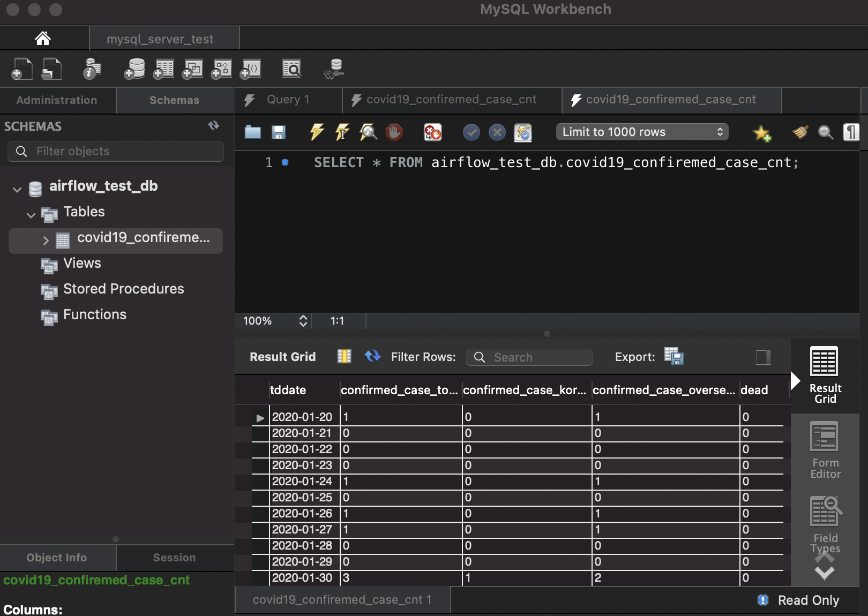Toggle invisible characters display
The image size is (868, 616).
[851, 132]
